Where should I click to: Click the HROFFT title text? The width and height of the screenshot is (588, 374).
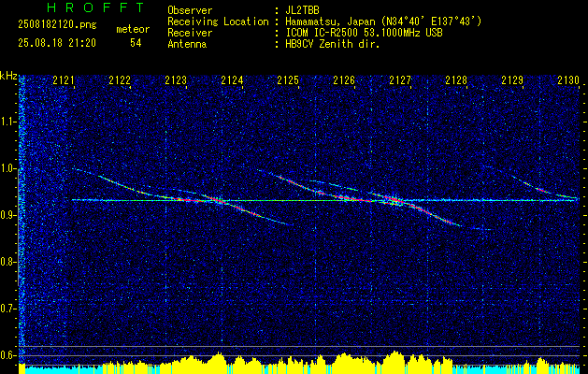[x=95, y=7]
